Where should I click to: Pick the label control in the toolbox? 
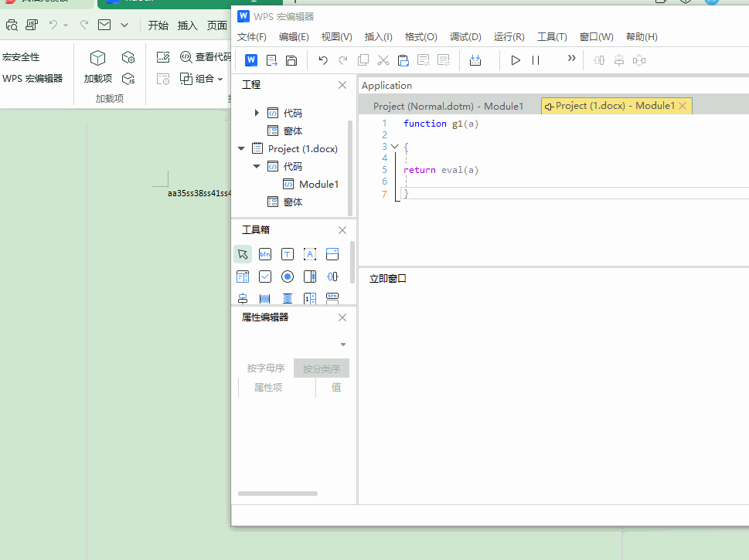pos(310,254)
